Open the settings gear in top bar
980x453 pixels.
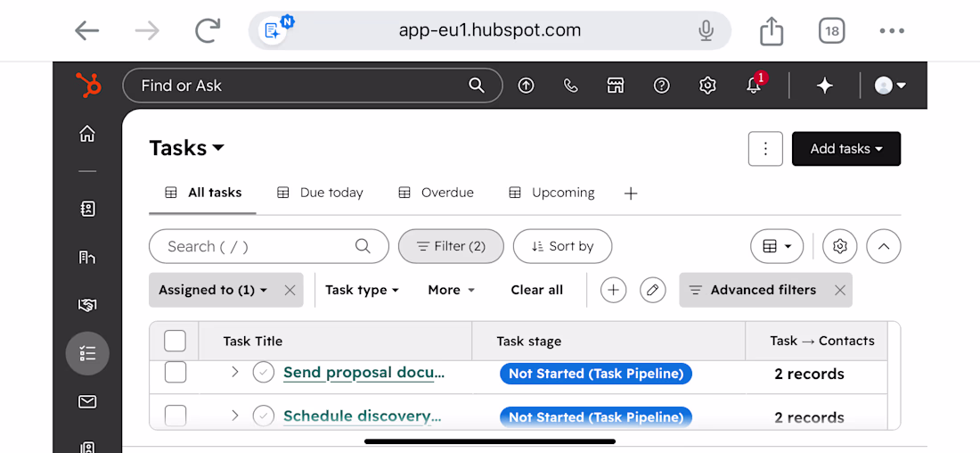706,86
